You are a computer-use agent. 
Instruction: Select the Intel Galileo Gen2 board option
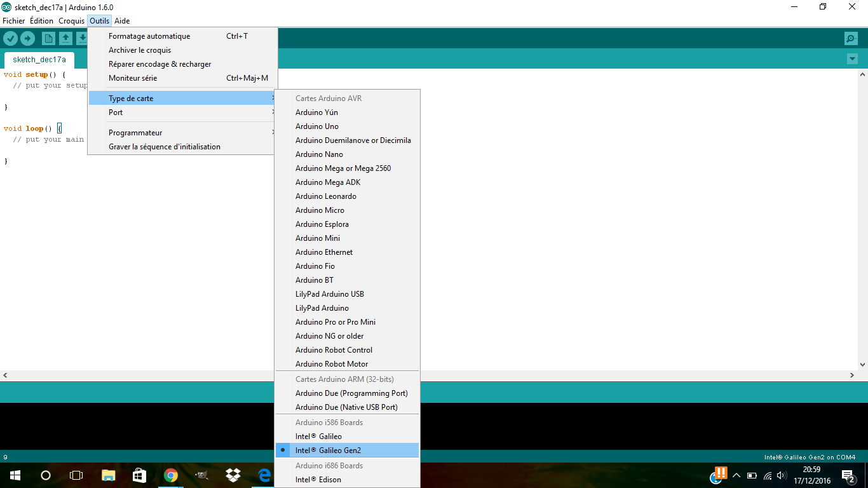coord(328,451)
